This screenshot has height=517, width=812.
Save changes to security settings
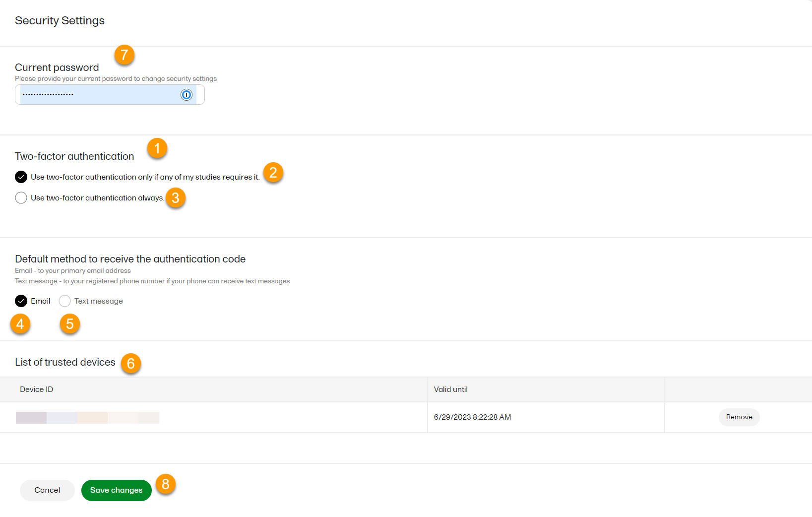click(116, 490)
